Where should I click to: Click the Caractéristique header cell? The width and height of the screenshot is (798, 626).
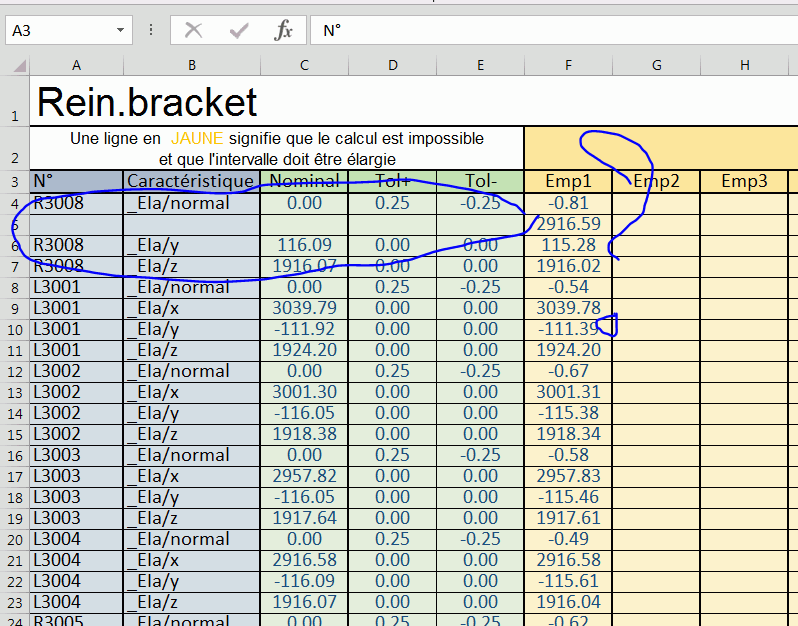(x=191, y=181)
